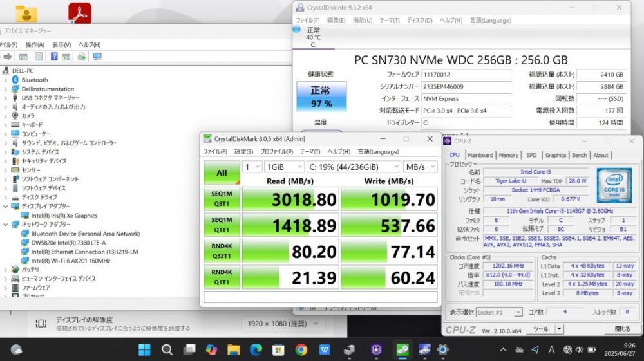Run the SEQ1M Q8T1 test
Screen dimensions: 644x361
(x=222, y=199)
